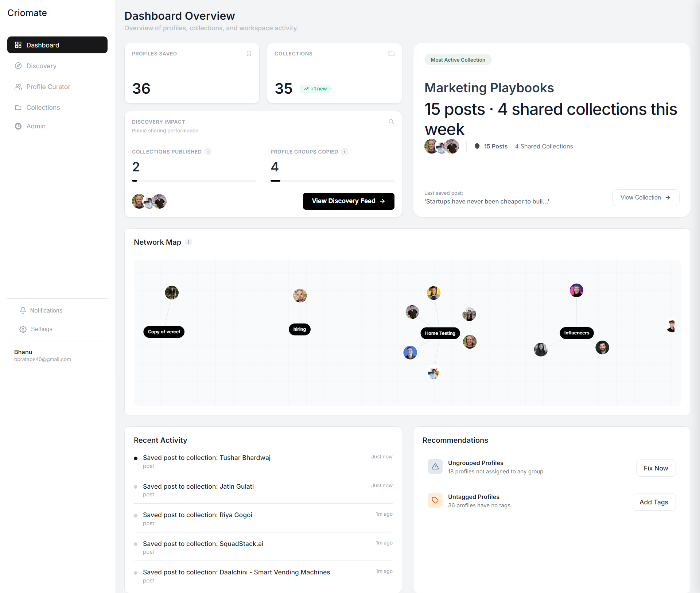Open the info tooltip beside Collections Published
Image resolution: width=700 pixels, height=593 pixels.
(208, 152)
